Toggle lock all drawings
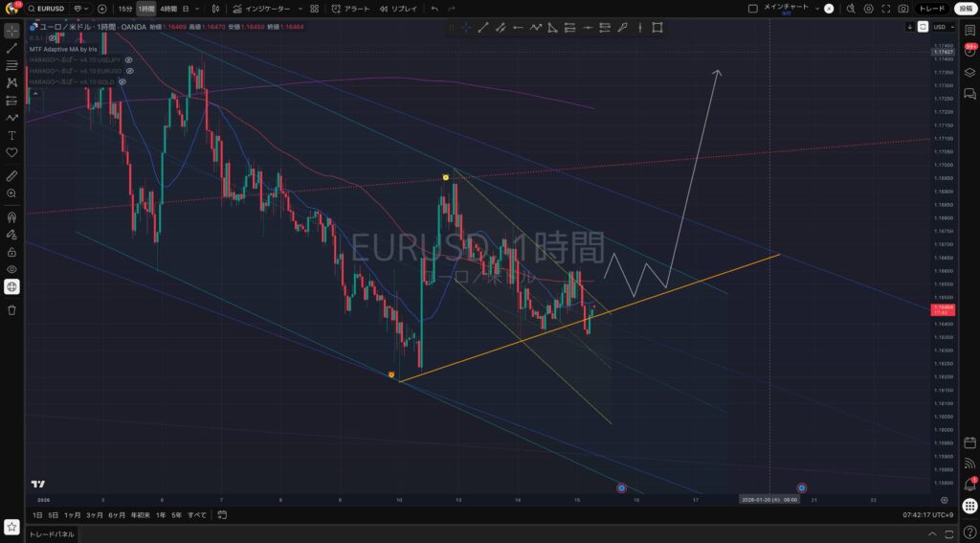 pyautogui.click(x=11, y=252)
